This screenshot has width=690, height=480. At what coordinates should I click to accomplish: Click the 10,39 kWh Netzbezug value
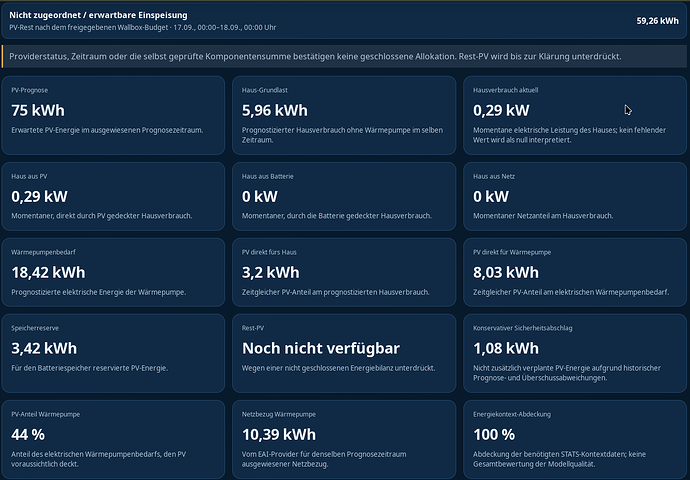279,435
